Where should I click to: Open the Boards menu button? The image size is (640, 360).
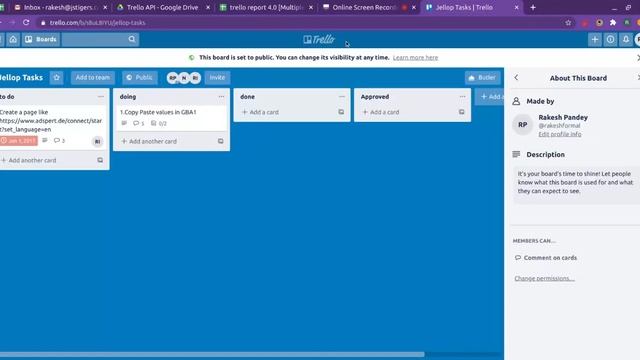pos(41,39)
